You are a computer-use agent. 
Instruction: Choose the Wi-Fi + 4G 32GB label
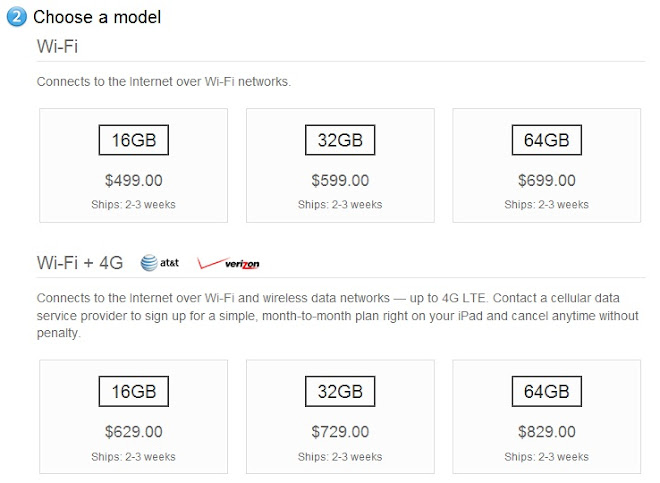click(339, 392)
